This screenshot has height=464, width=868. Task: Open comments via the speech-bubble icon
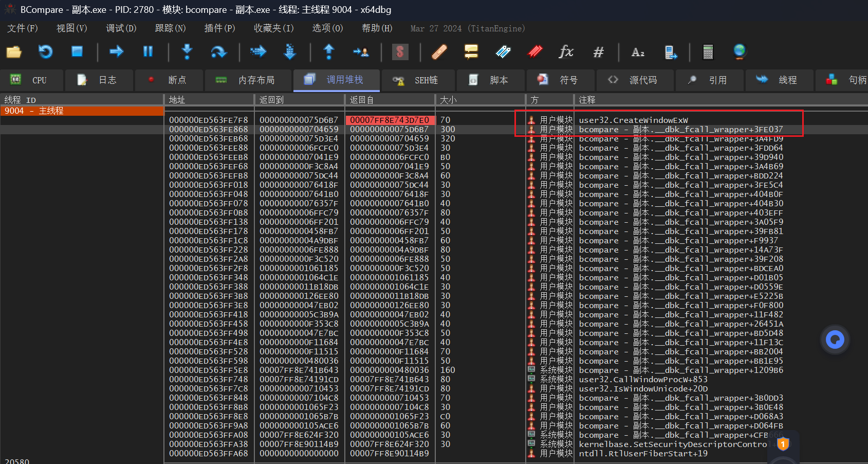point(471,52)
